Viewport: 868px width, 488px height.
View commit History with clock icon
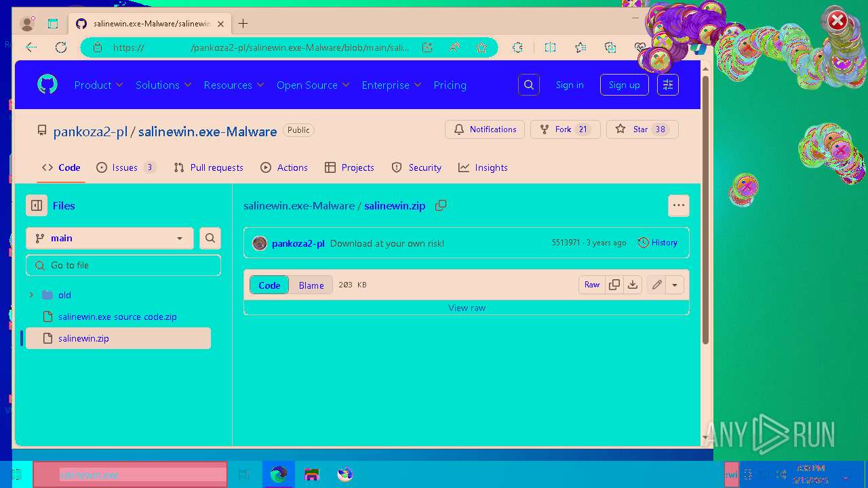coord(658,243)
